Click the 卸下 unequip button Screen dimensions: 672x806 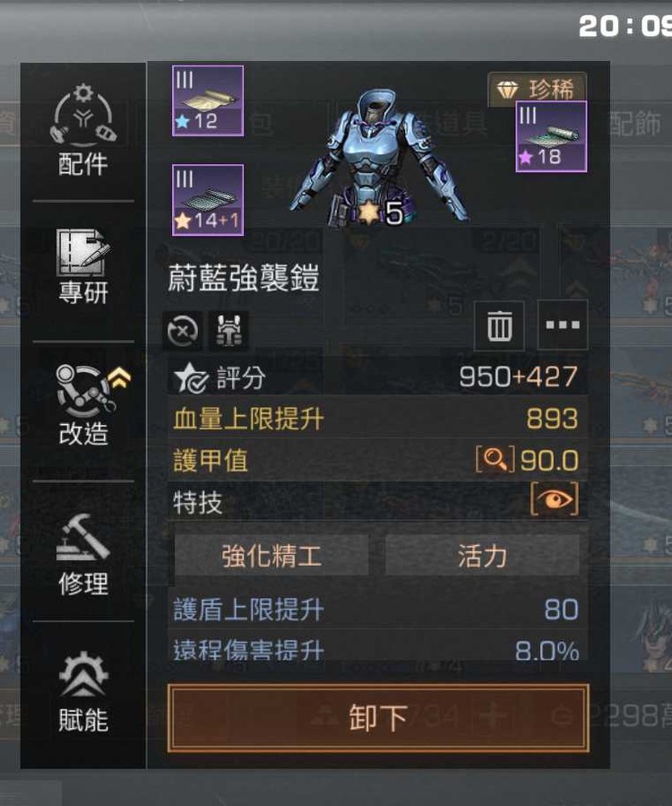378,717
